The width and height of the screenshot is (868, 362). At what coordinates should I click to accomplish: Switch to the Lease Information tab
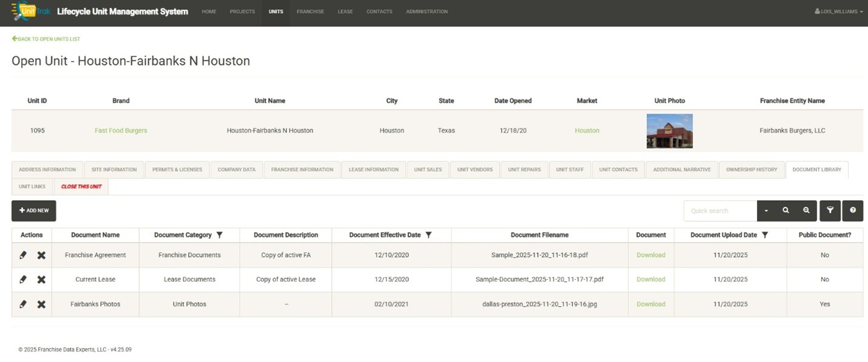(373, 170)
